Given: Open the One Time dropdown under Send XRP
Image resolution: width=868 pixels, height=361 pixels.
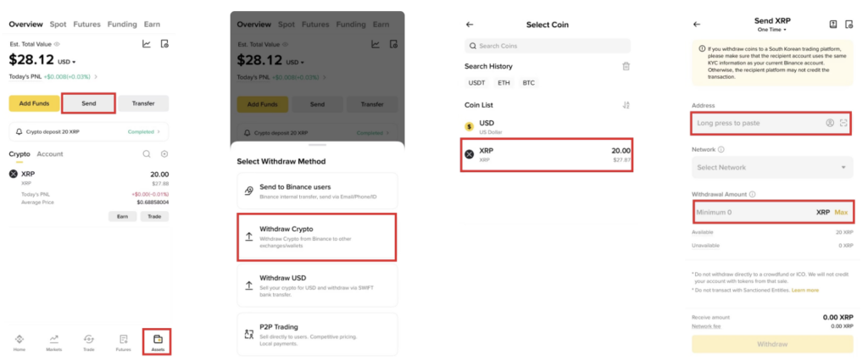Looking at the screenshot, I should pos(771,30).
